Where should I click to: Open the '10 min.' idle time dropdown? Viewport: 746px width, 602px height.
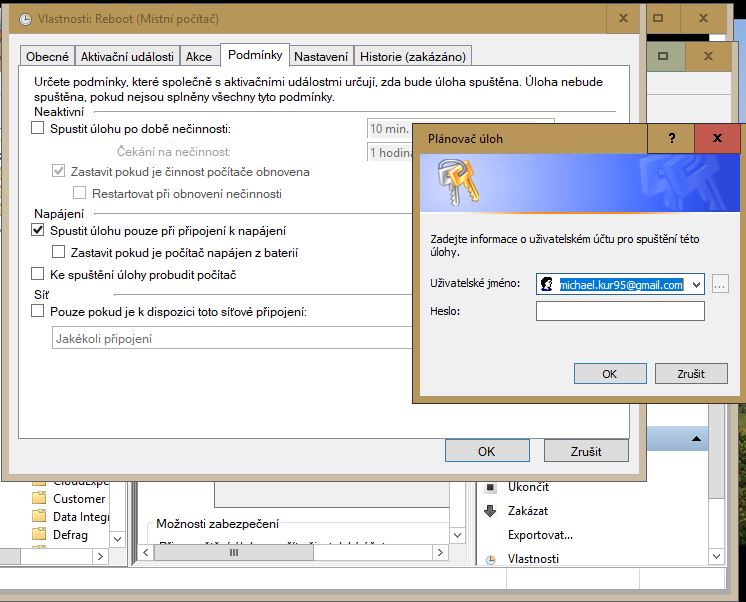(390, 128)
